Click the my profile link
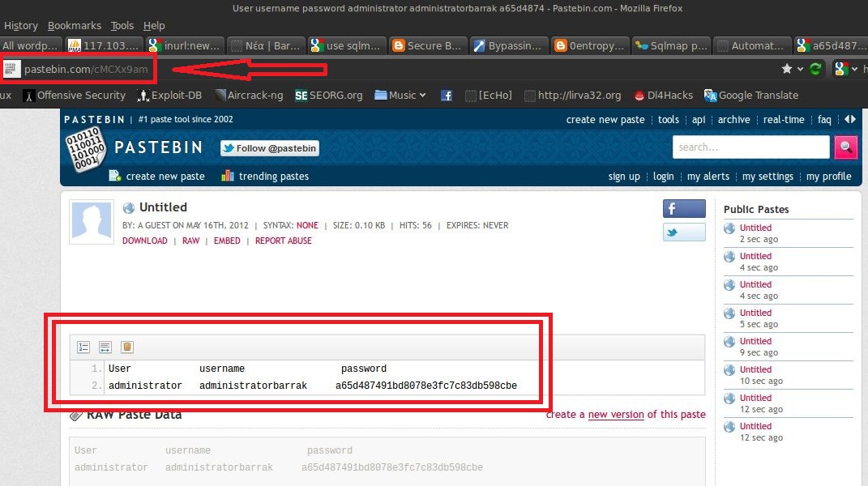This screenshot has height=486, width=868. [829, 176]
